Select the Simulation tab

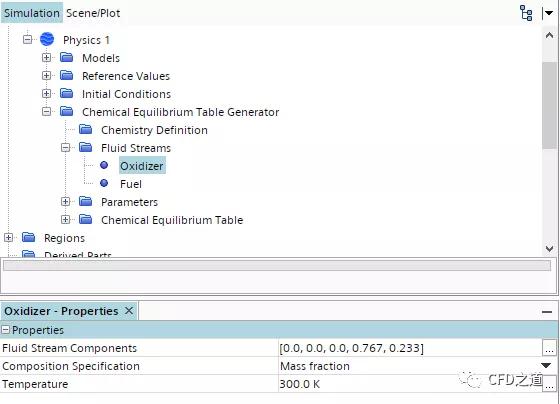point(32,13)
